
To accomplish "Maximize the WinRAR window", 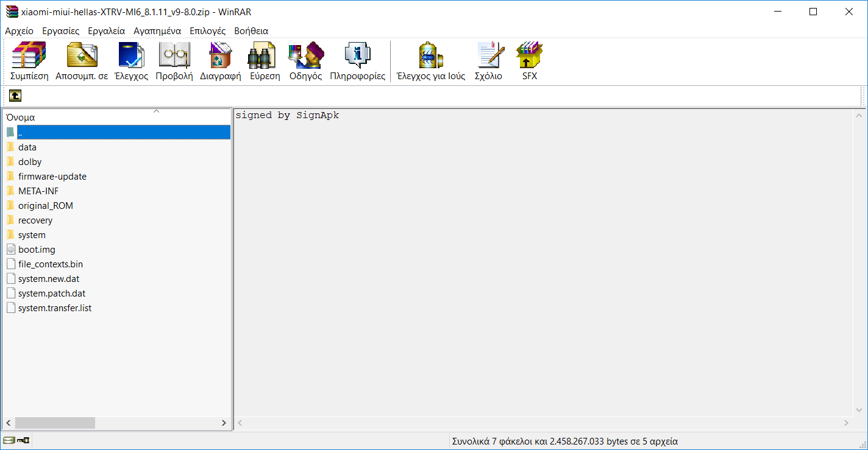I will click(813, 12).
